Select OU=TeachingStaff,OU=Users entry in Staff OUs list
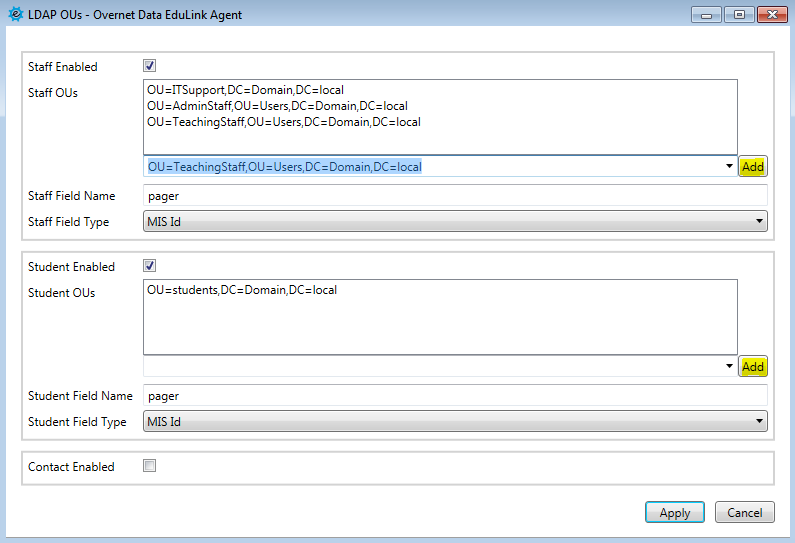Viewport: 795px width, 543px height. tap(284, 122)
